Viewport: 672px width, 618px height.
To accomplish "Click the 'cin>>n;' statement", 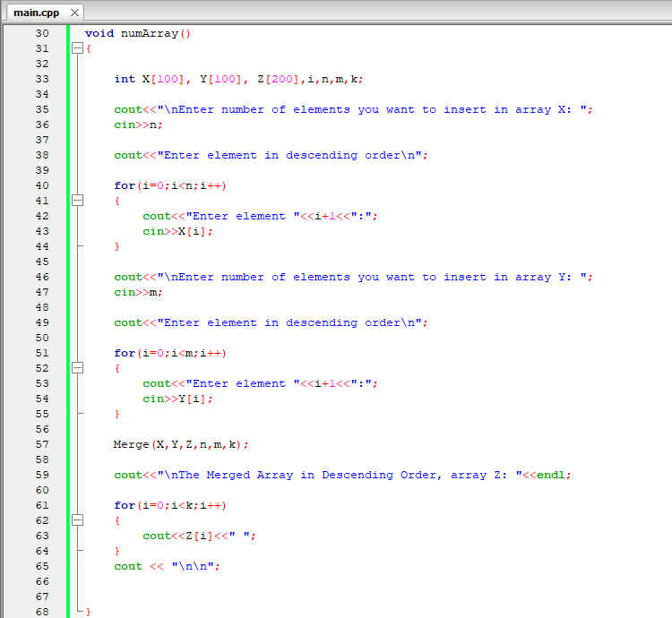I will [138, 124].
